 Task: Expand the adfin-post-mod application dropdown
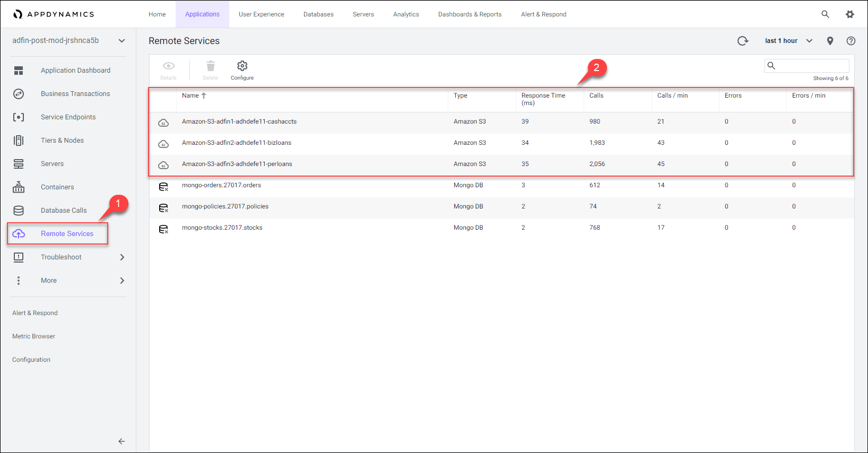click(x=121, y=41)
